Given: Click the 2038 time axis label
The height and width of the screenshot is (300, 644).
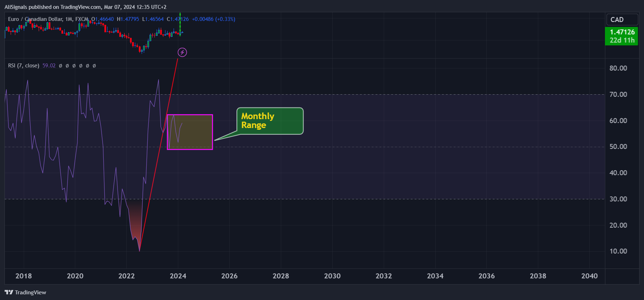Looking at the screenshot, I should click(538, 276).
